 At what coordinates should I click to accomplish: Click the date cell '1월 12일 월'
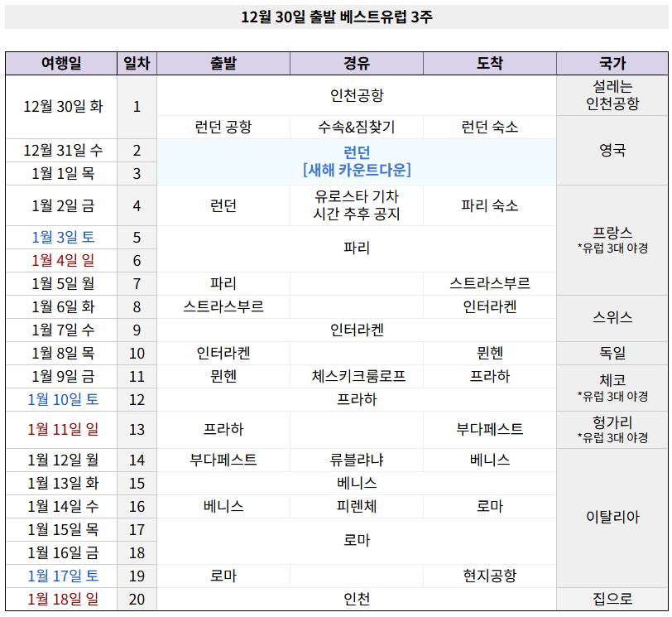(61, 460)
